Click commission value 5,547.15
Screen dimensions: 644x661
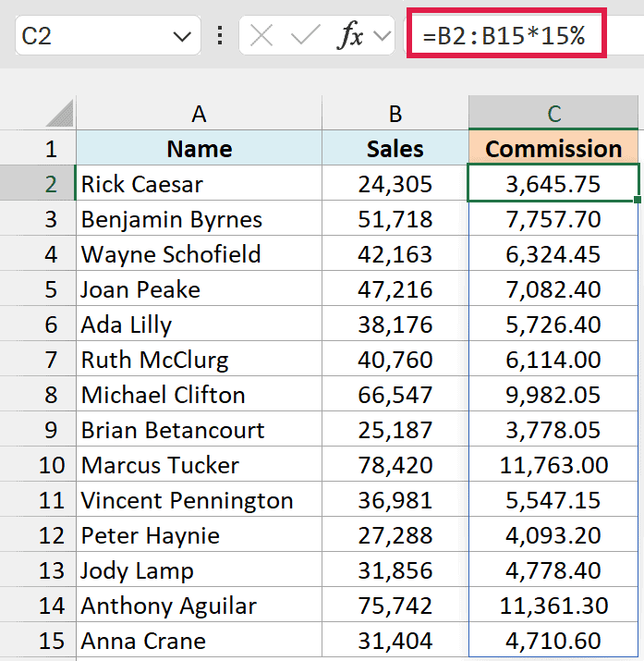[553, 499]
